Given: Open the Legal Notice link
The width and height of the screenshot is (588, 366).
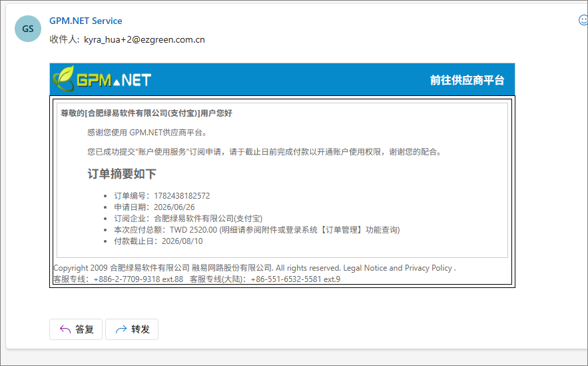Looking at the screenshot, I should [365, 268].
